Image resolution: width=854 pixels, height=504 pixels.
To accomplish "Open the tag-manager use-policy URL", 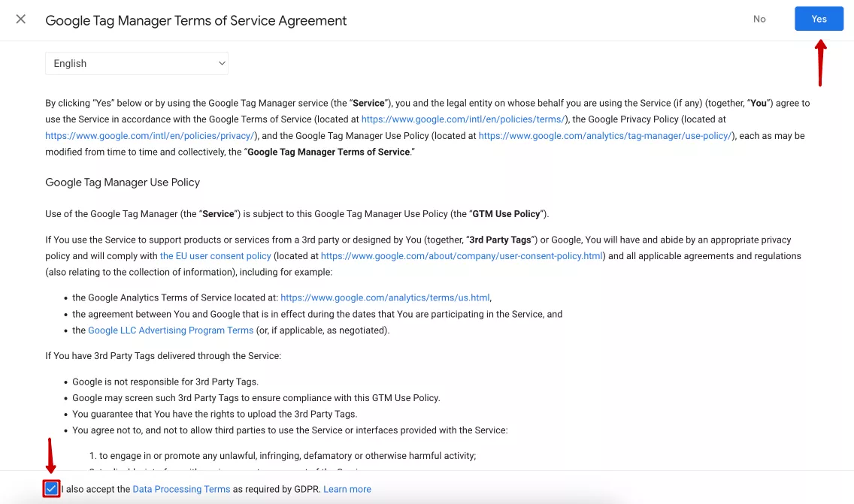I will tap(605, 135).
